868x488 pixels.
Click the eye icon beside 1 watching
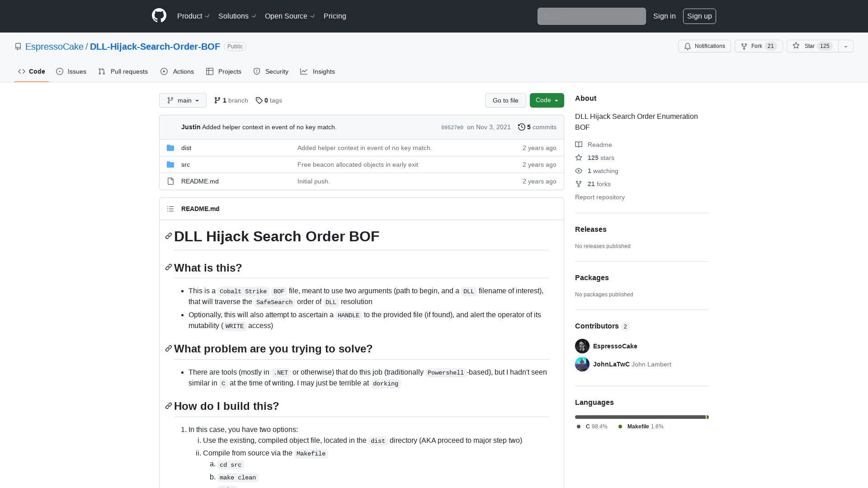click(579, 171)
